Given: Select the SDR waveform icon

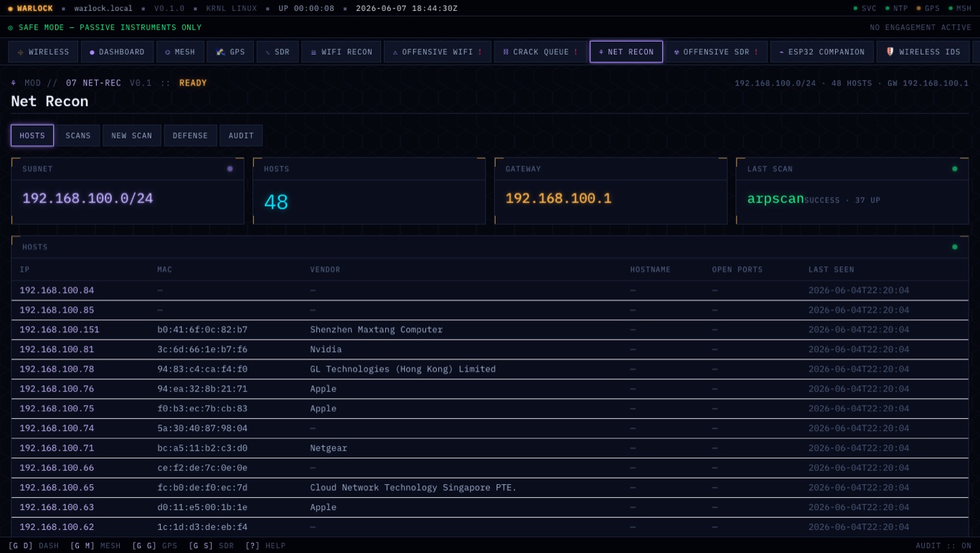Looking at the screenshot, I should 268,52.
